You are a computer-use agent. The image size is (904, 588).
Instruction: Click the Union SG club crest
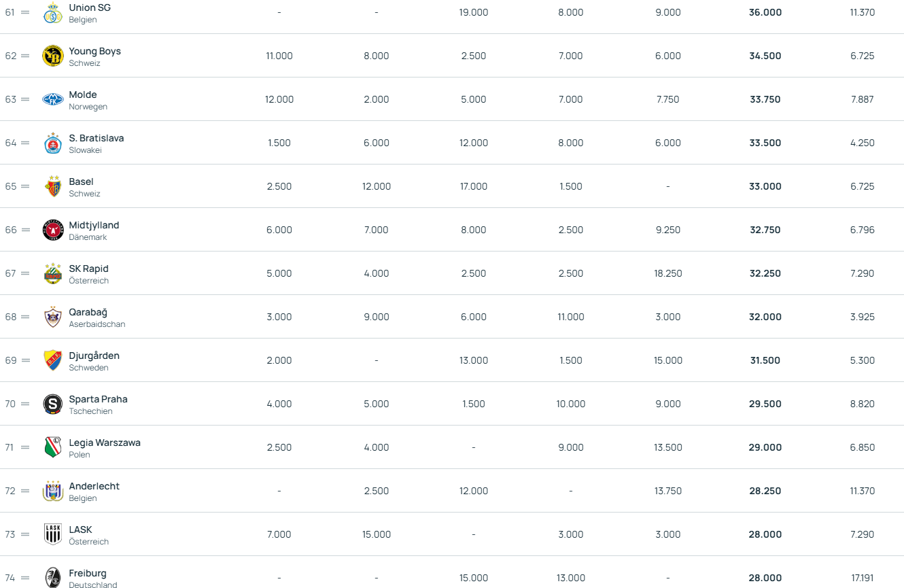53,12
